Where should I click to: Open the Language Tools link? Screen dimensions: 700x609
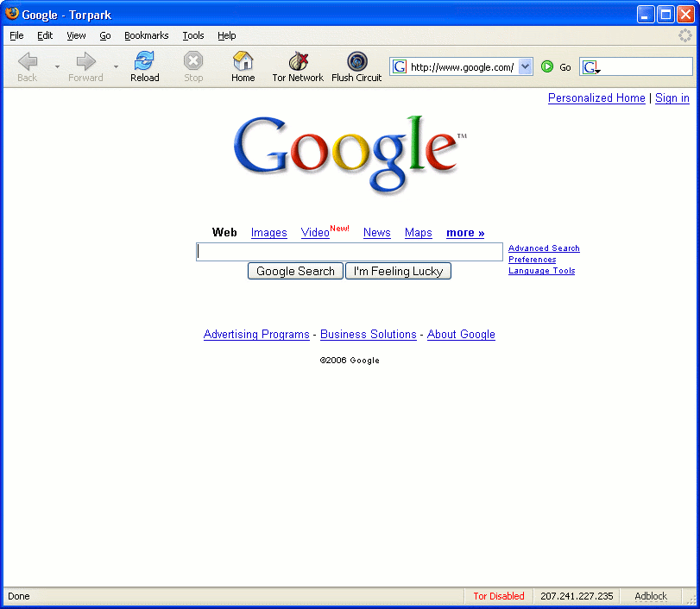tap(541, 270)
